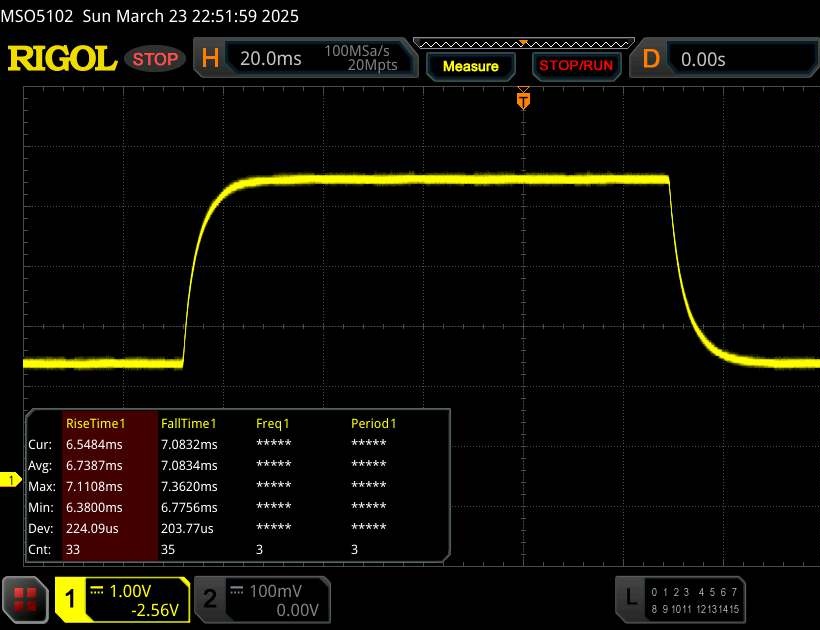This screenshot has height=630, width=820.
Task: Click FallTime1 deviation 203.77us
Action: (187, 528)
